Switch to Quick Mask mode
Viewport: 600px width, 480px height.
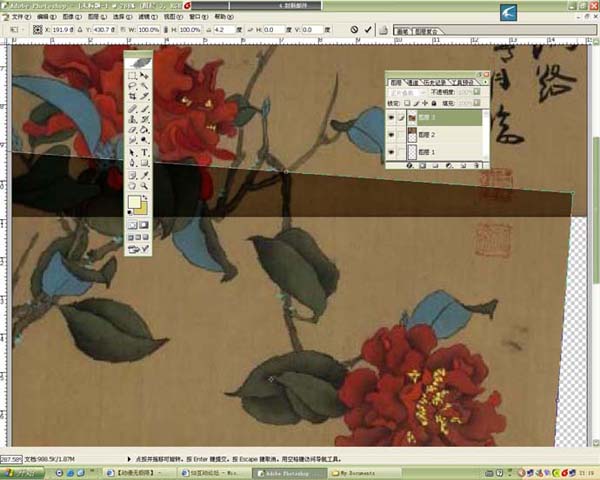pyautogui.click(x=144, y=225)
